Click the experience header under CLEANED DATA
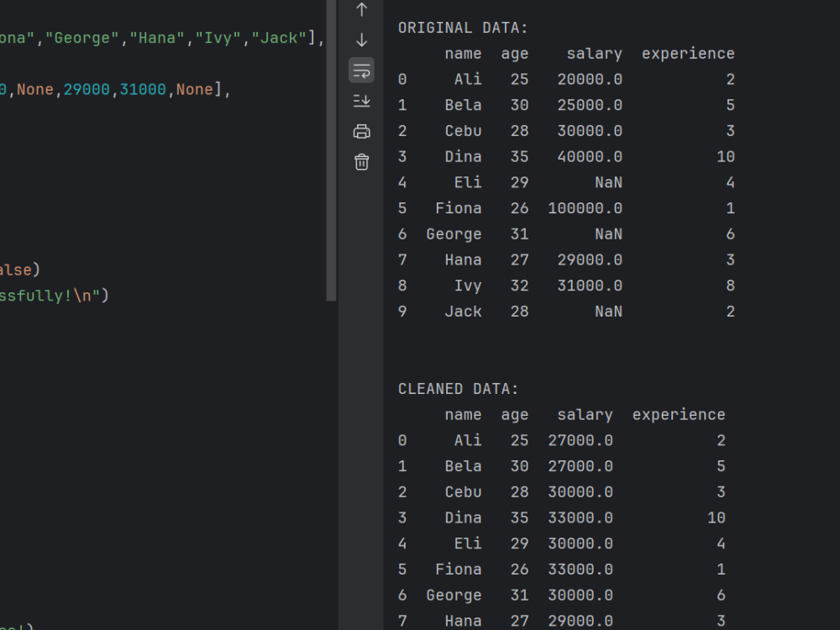The height and width of the screenshot is (630, 840). 679,414
